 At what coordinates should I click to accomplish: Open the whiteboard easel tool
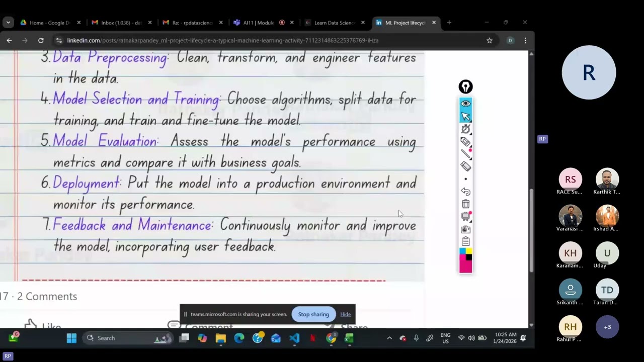tap(465, 217)
